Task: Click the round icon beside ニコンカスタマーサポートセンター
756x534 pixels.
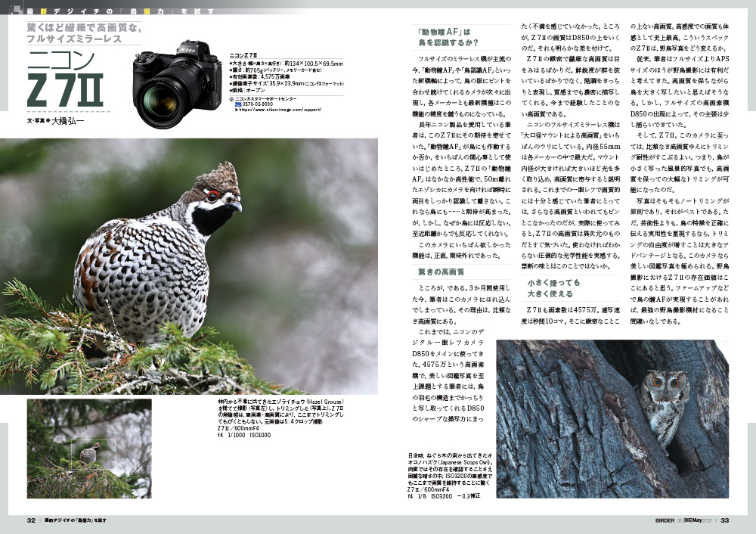Action: point(231,99)
